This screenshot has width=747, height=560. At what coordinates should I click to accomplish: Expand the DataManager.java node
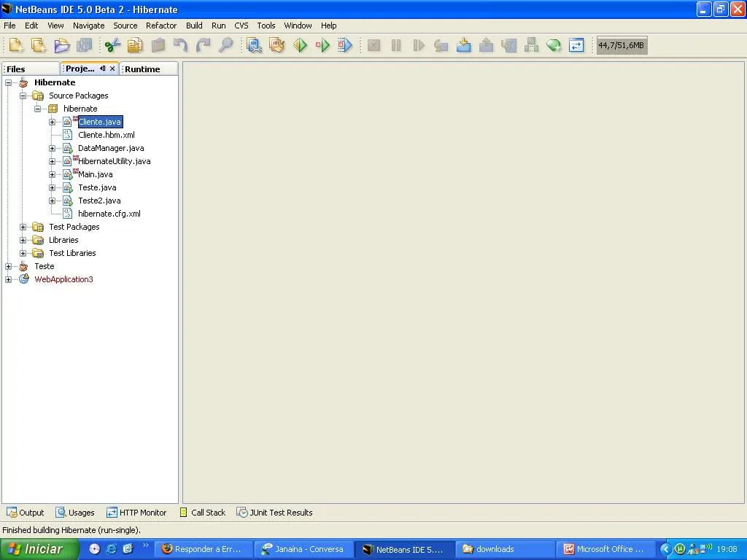(x=53, y=148)
